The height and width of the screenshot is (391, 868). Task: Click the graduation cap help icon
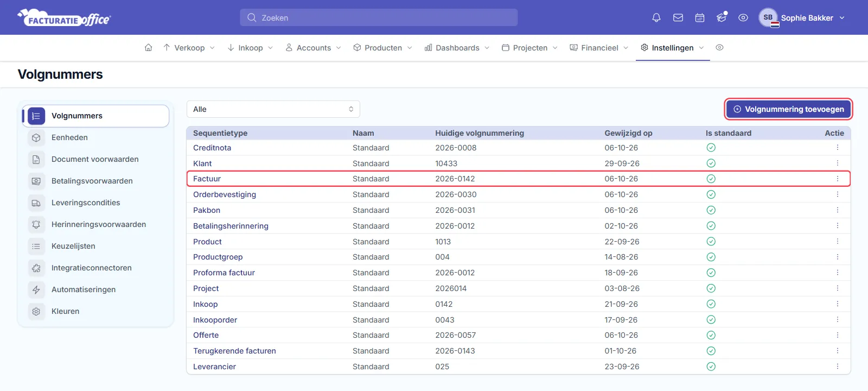pos(722,18)
